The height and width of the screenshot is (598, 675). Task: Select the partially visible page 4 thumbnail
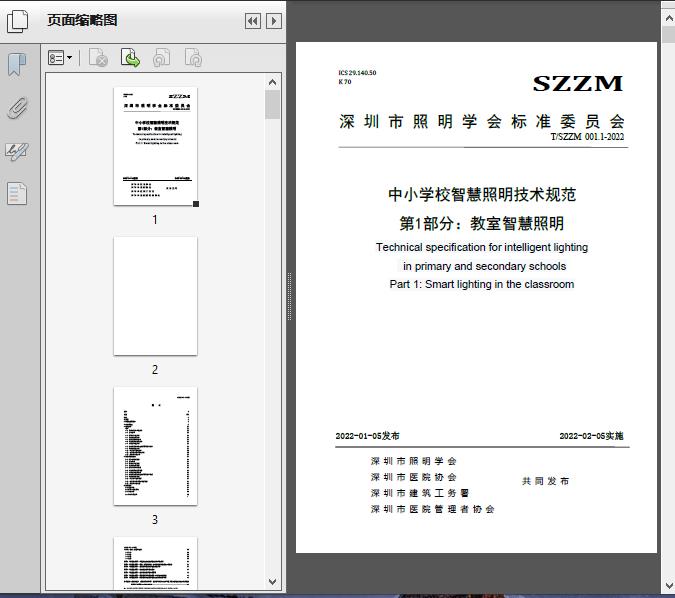155,563
